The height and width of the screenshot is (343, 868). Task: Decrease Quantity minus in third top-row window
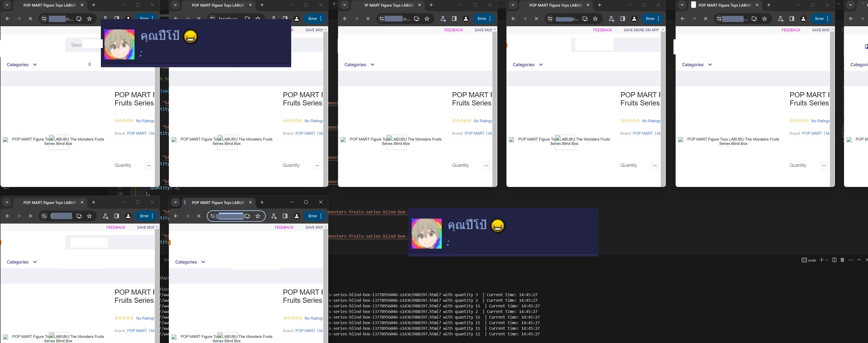486,166
